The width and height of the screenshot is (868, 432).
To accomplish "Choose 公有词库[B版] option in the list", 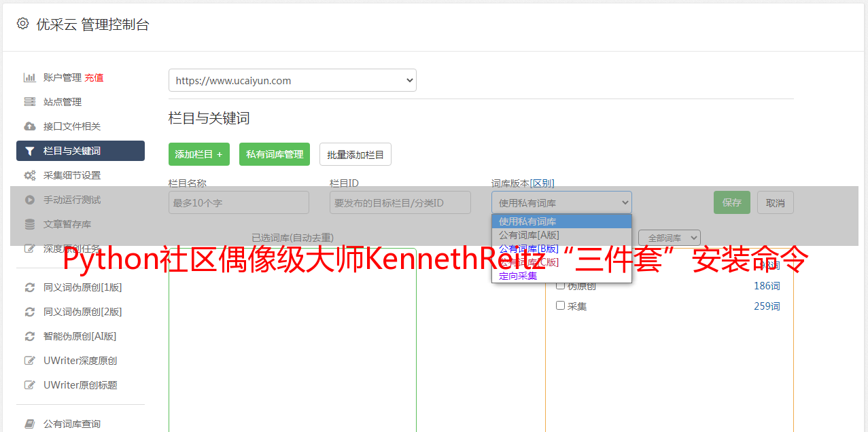I will (561, 249).
